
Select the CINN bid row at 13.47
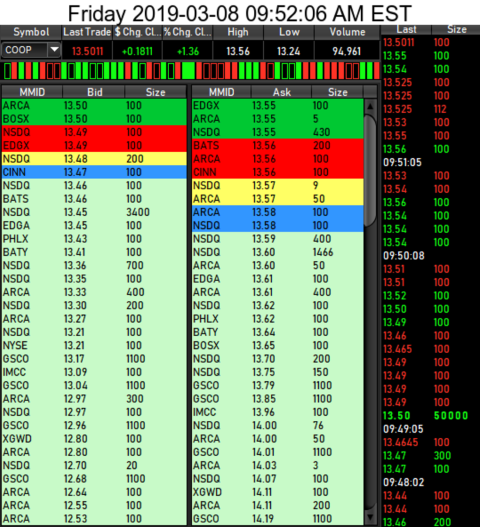(x=94, y=172)
